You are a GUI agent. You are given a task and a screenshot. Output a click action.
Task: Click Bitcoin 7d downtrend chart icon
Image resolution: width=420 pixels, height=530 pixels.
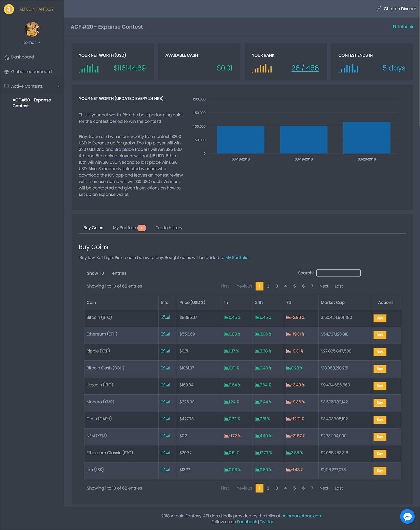click(288, 317)
